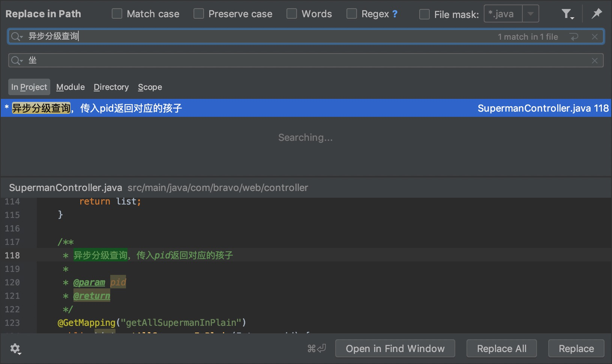
Task: Select the In Project scope tab
Action: [x=29, y=87]
